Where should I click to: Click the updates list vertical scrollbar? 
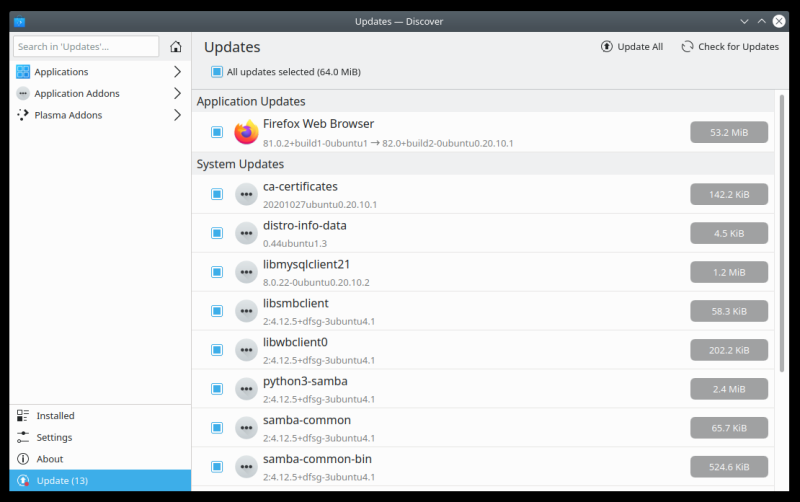(782, 233)
